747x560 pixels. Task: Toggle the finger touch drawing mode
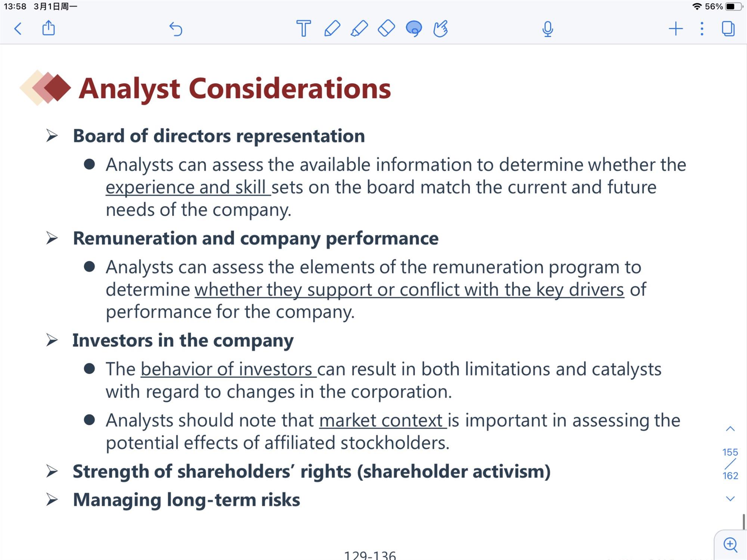[x=441, y=29]
